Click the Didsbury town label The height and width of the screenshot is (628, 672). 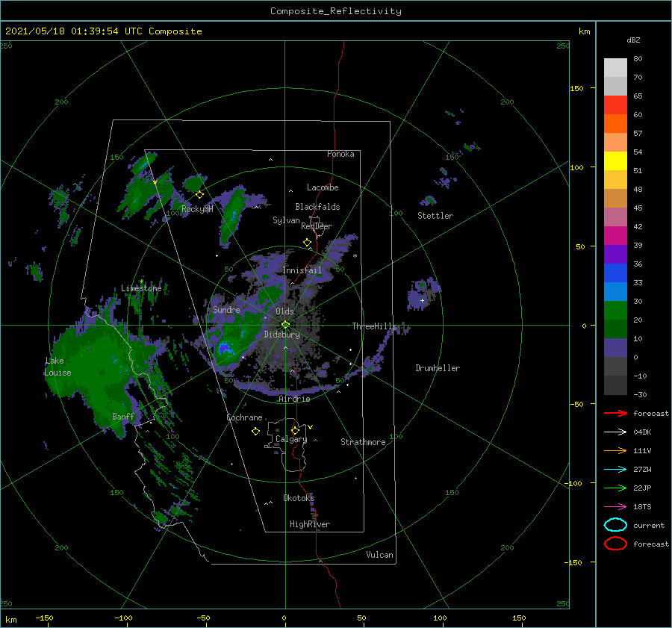pyautogui.click(x=281, y=335)
